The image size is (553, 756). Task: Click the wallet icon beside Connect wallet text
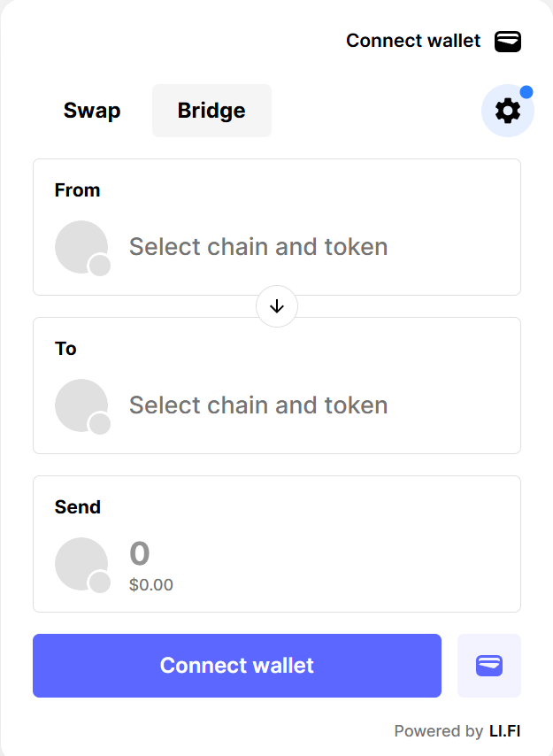pos(507,41)
